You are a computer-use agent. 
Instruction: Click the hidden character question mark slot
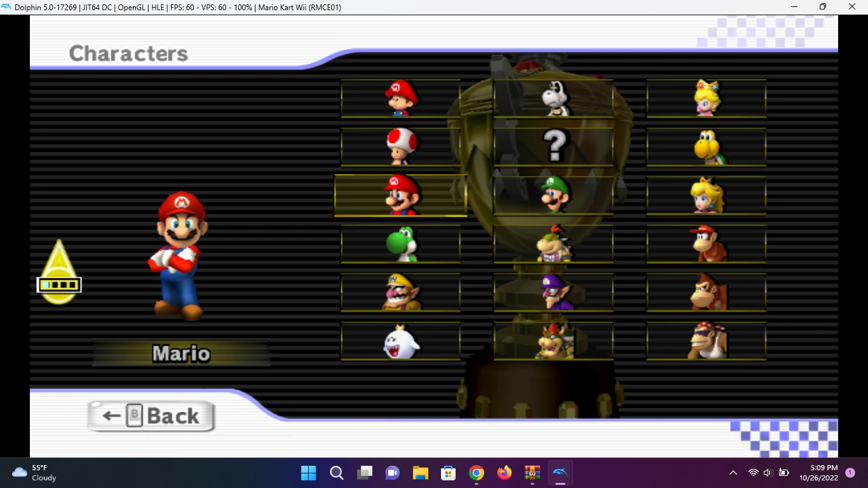pos(553,147)
